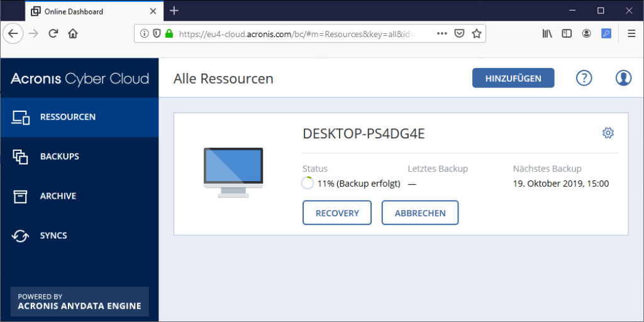The image size is (644, 322).
Task: Reload the page with the refresh icon
Action: (53, 34)
